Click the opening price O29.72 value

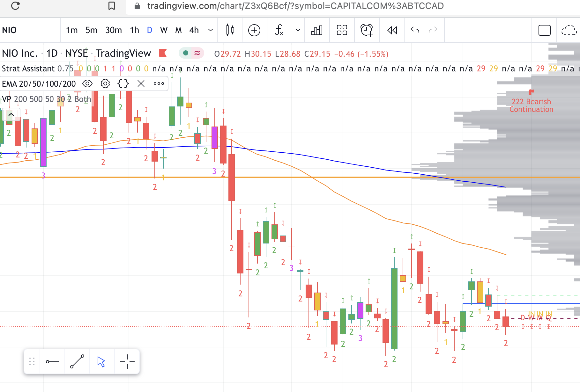227,54
